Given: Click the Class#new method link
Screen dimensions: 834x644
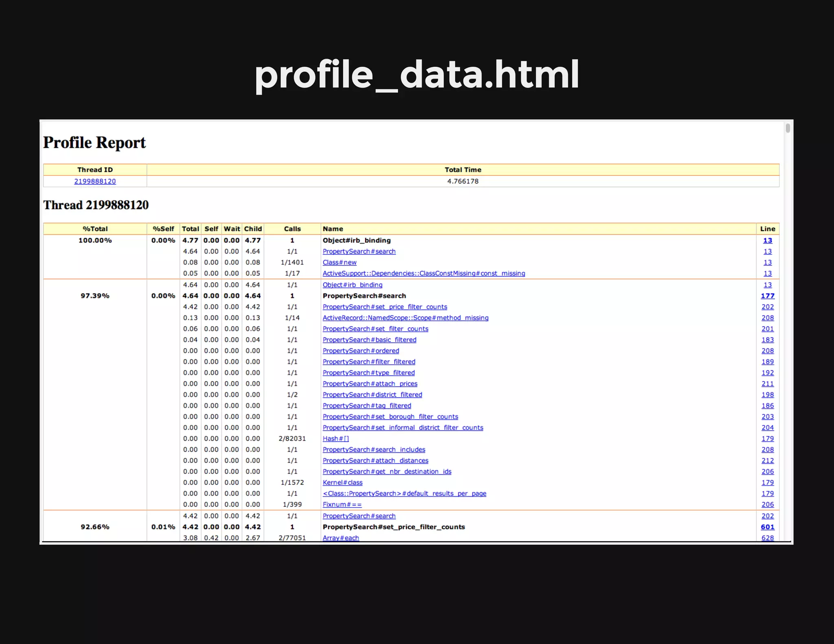Looking at the screenshot, I should [x=340, y=263].
